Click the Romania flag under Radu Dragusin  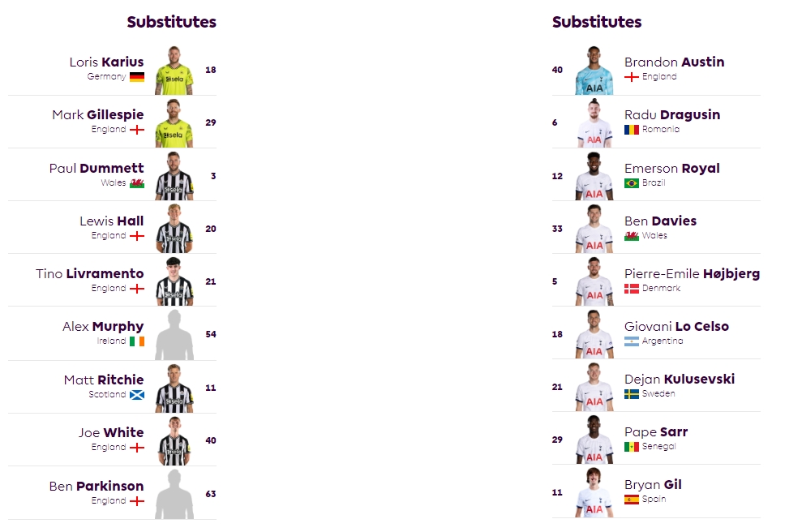pyautogui.click(x=632, y=130)
